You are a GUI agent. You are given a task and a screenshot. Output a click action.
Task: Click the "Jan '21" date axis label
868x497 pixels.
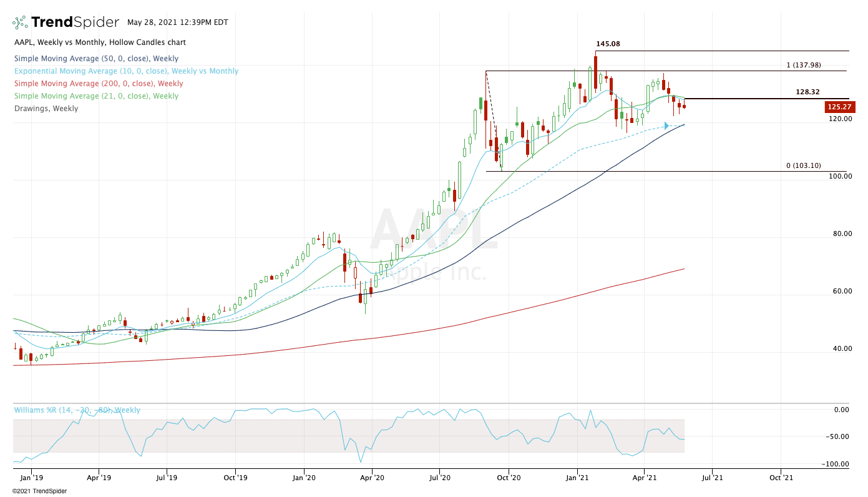click(x=577, y=478)
